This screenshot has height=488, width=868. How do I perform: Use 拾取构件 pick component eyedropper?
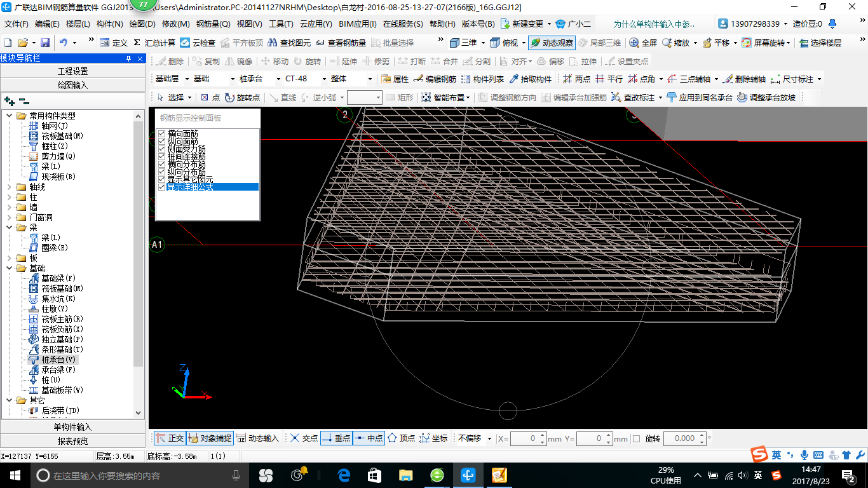531,79
